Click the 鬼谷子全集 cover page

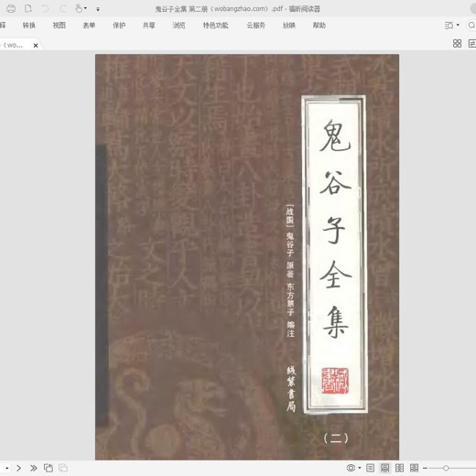[x=247, y=257]
